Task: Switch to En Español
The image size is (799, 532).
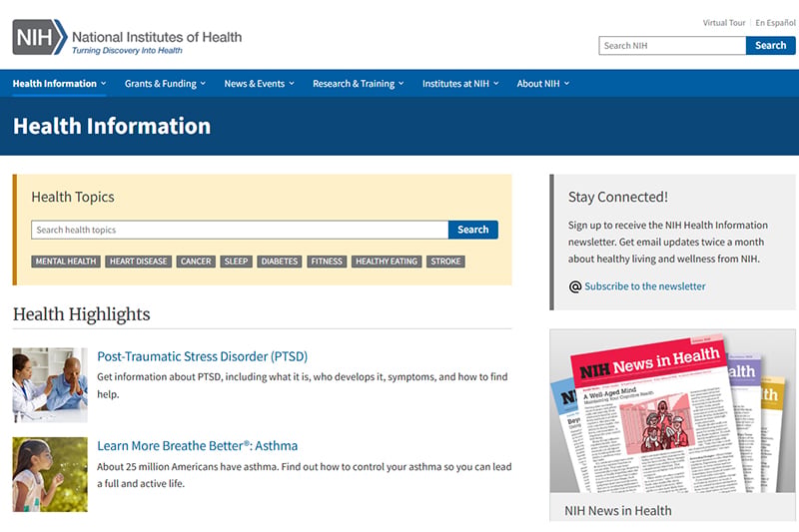Action: point(775,23)
